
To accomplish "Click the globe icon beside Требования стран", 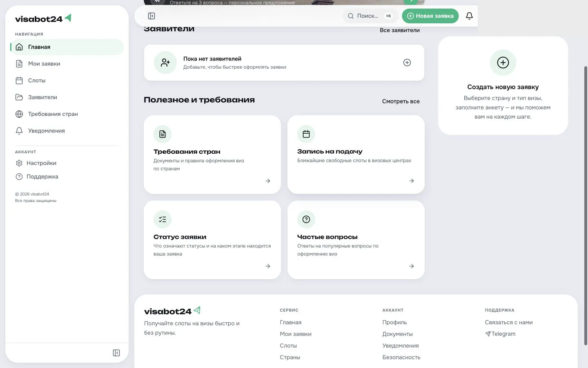I will coord(19,114).
